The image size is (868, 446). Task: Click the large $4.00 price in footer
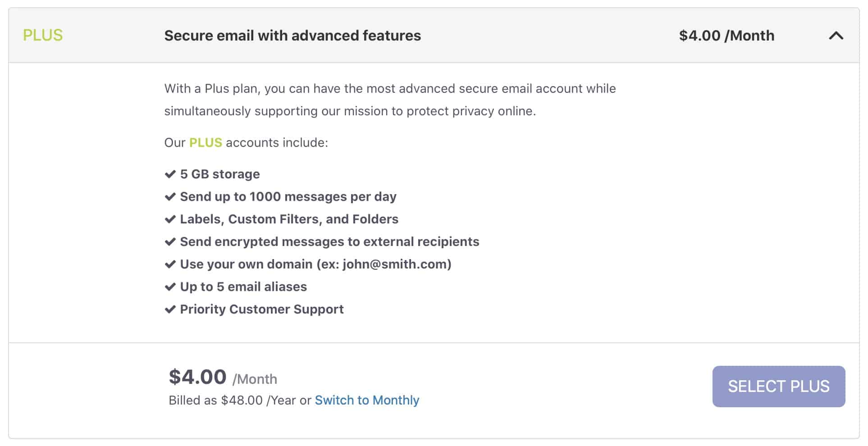(x=197, y=377)
